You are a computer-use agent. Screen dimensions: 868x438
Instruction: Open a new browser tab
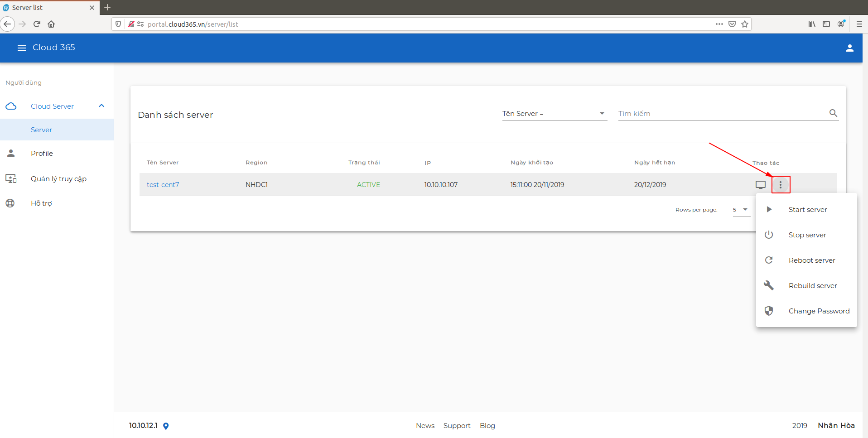107,7
